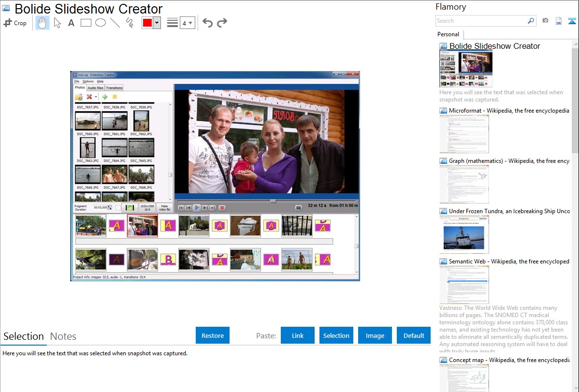
Task: Click the Link paste button
Action: click(298, 335)
